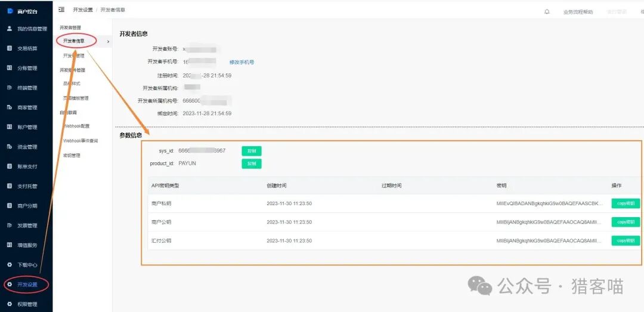Viewport: 644px width, 312px height.
Task: Click the 终端管理 sidebar icon
Action: [10, 88]
